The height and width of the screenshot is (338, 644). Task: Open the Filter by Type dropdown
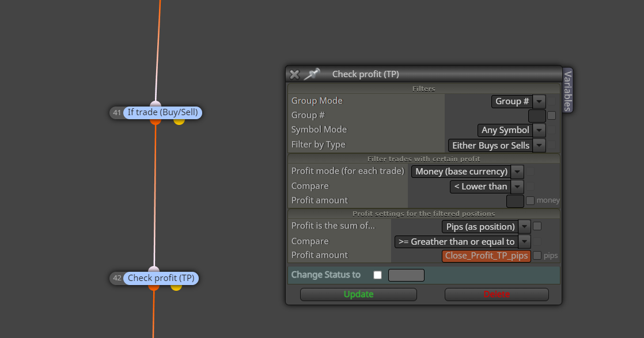(497, 145)
